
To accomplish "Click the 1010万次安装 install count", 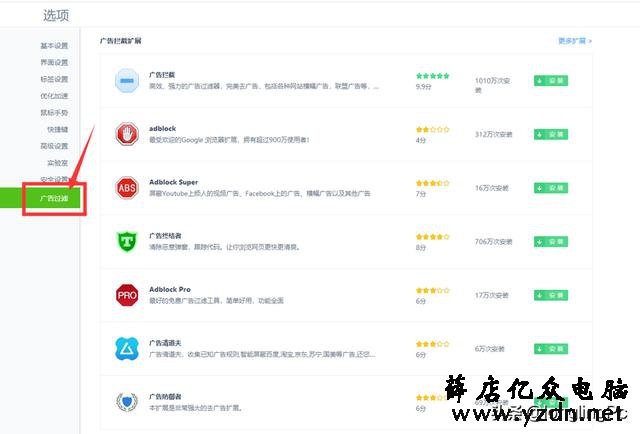I will click(x=492, y=85).
